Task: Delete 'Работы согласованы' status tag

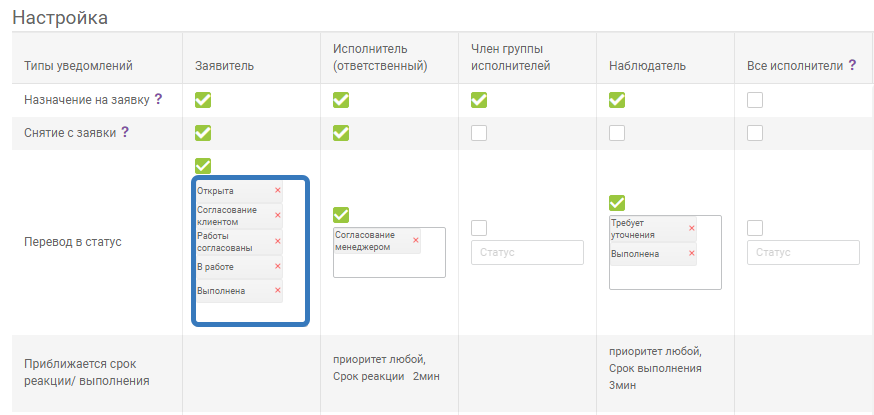Action: 278,241
